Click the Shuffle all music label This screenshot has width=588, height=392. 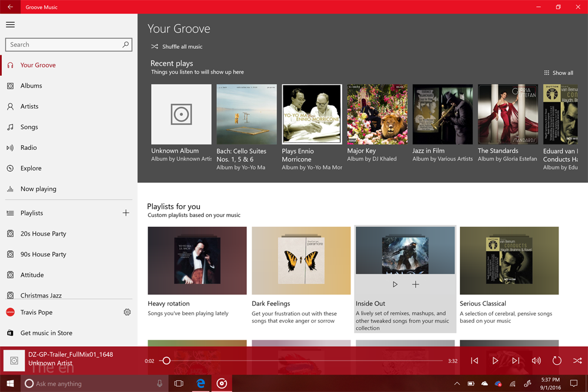coord(182,47)
